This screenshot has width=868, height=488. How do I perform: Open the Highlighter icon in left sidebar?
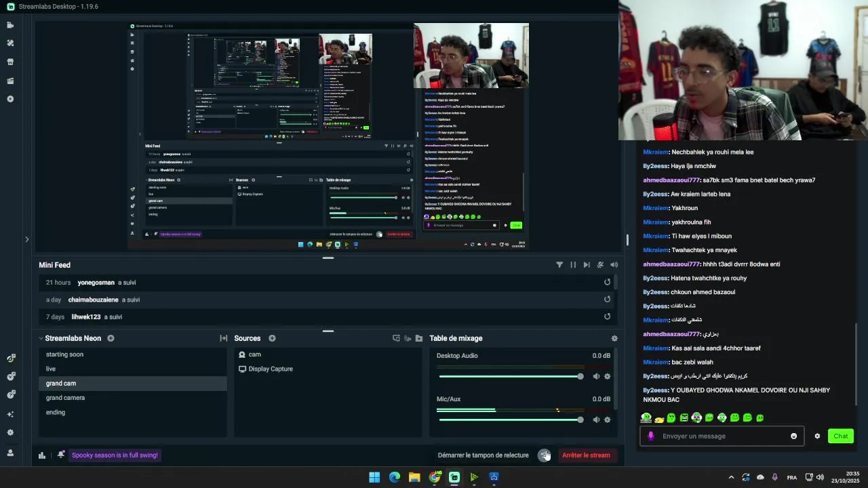point(10,81)
